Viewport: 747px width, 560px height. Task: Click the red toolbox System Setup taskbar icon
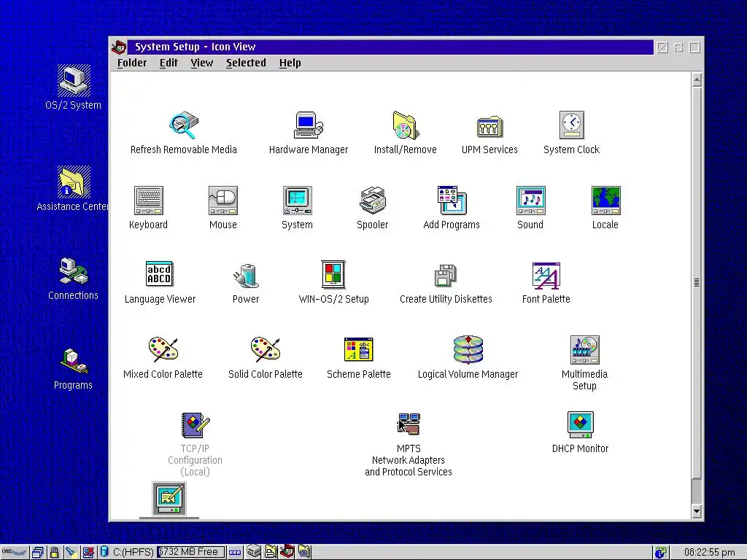[287, 551]
